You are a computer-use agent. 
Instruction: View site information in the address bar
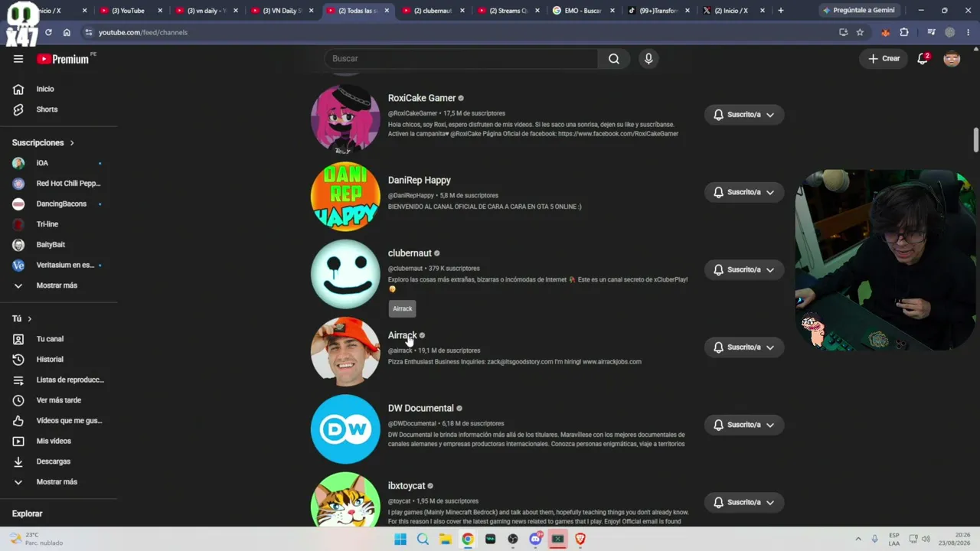(x=89, y=32)
